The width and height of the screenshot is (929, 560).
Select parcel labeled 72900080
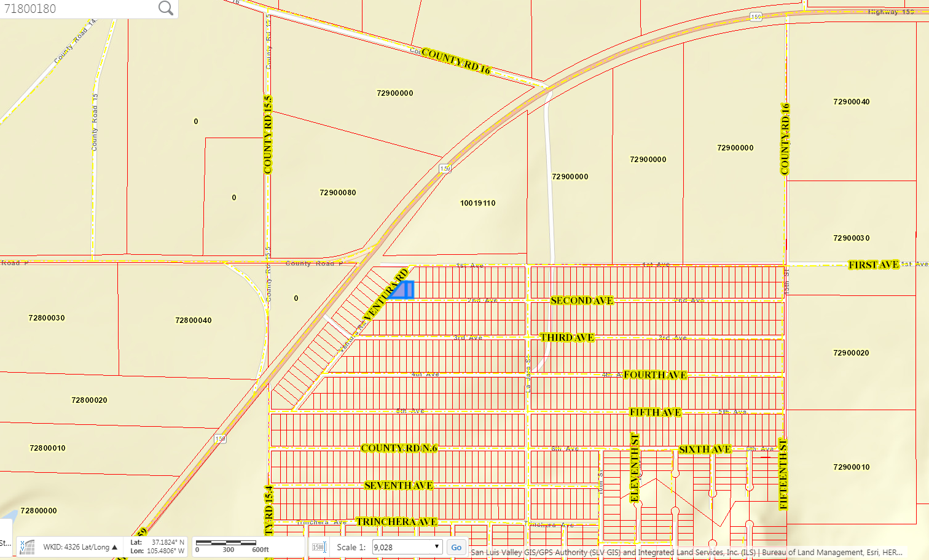(x=337, y=193)
